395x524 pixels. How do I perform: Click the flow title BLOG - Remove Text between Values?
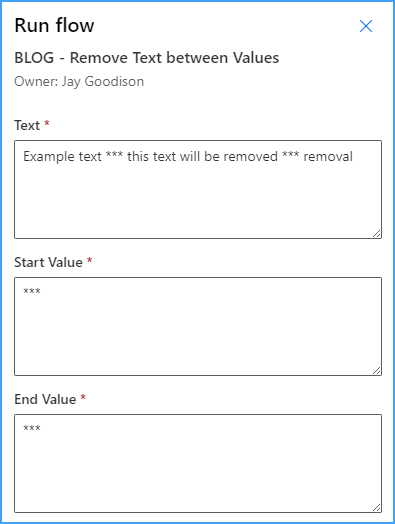click(x=147, y=58)
